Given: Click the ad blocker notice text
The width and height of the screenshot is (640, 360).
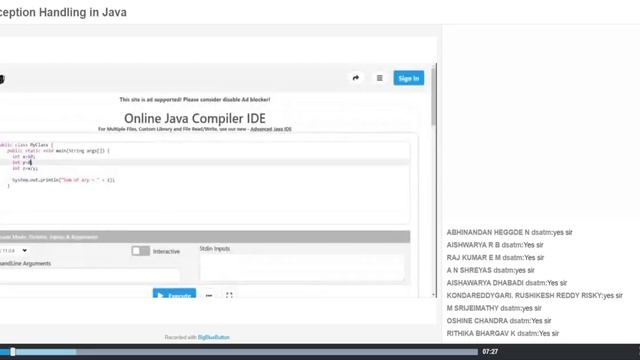Looking at the screenshot, I should [195, 100].
